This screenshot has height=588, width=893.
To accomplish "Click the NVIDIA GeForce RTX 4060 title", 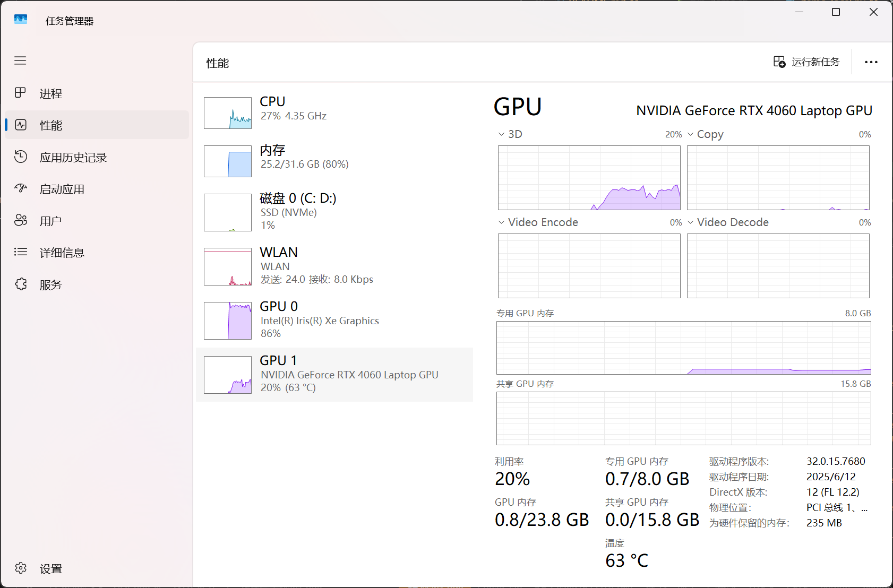I will pyautogui.click(x=754, y=110).
